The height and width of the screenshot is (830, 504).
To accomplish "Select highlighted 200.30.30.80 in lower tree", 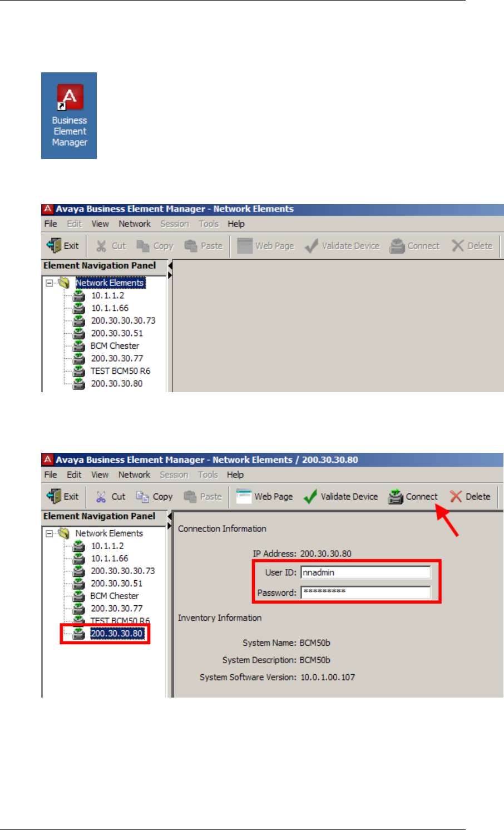I will click(x=117, y=634).
